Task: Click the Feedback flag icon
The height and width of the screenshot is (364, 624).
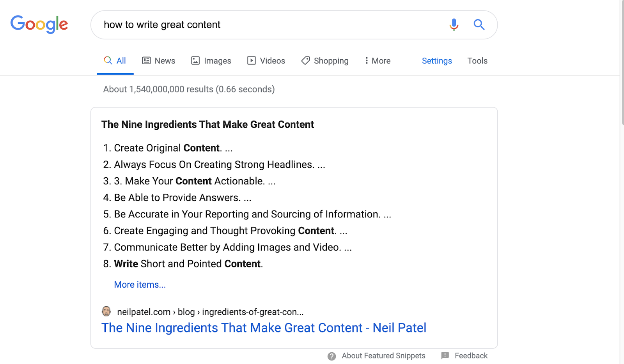Action: [x=445, y=355]
